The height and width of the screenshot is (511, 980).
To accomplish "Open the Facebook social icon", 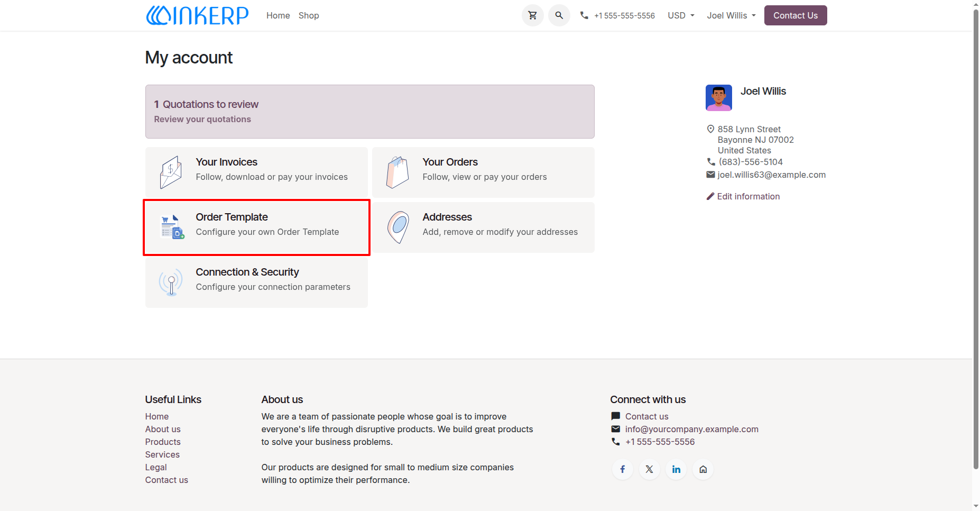I will (x=623, y=469).
